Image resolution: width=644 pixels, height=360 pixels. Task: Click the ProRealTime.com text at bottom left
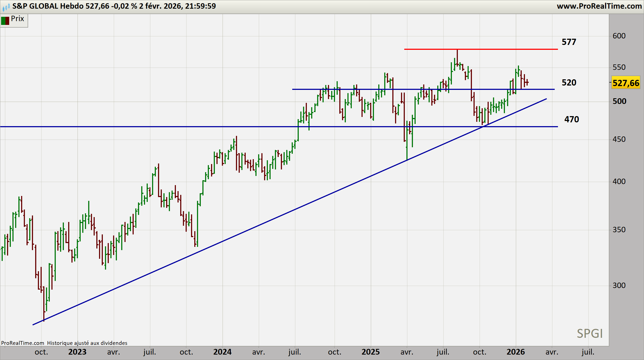click(x=22, y=343)
